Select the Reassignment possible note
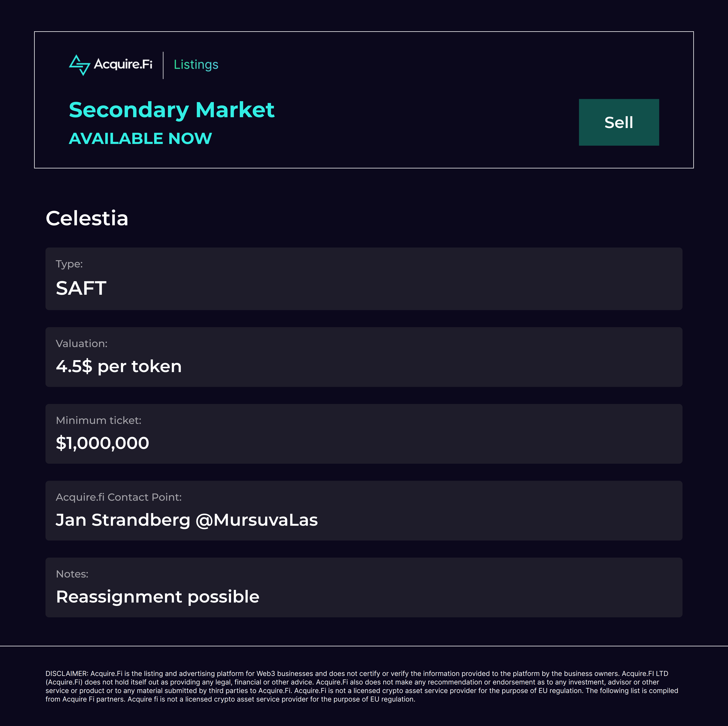This screenshot has width=728, height=726. tap(158, 597)
